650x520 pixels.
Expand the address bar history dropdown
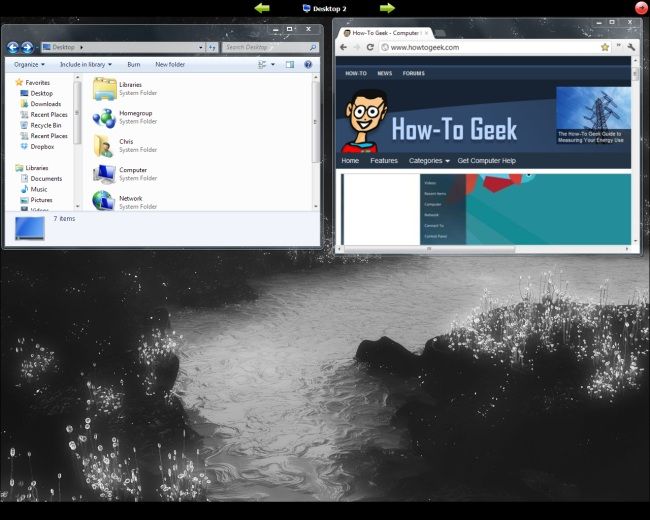(x=201, y=47)
